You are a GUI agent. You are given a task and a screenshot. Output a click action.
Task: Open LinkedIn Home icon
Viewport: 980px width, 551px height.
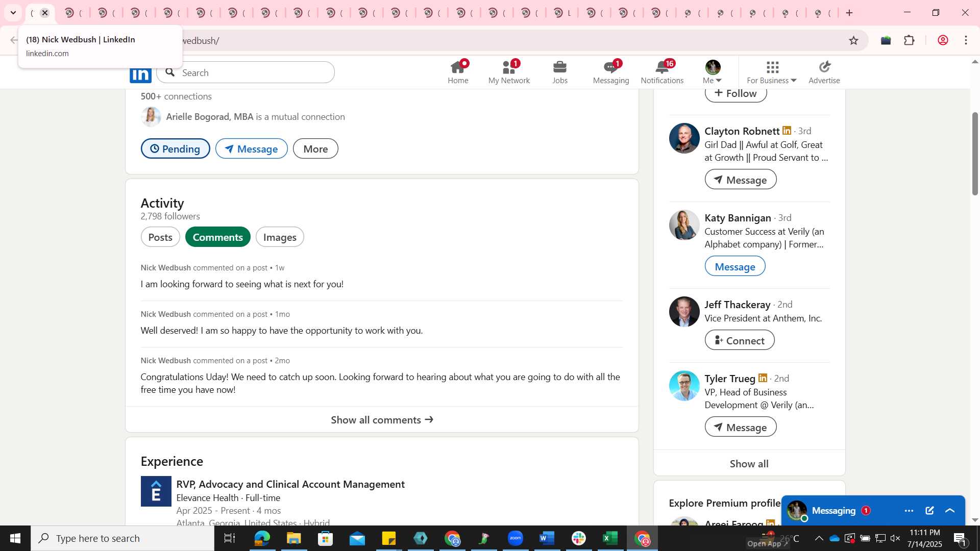tap(458, 72)
